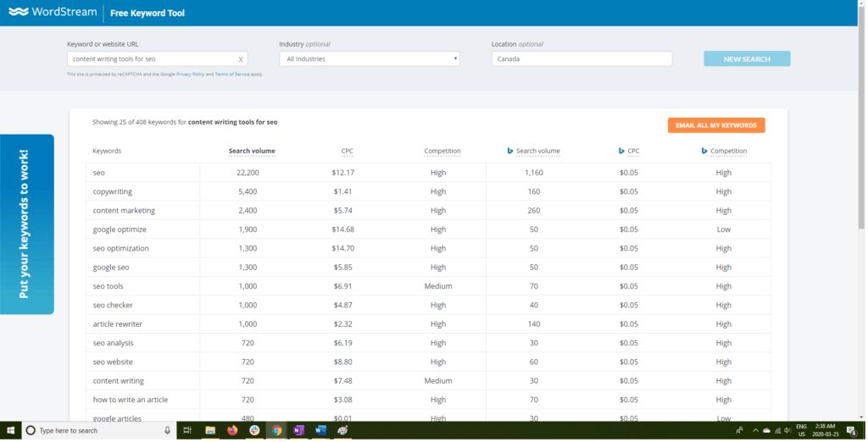This screenshot has height=442, width=868.
Task: Sort by Bing Search volume column header
Action: (538, 151)
